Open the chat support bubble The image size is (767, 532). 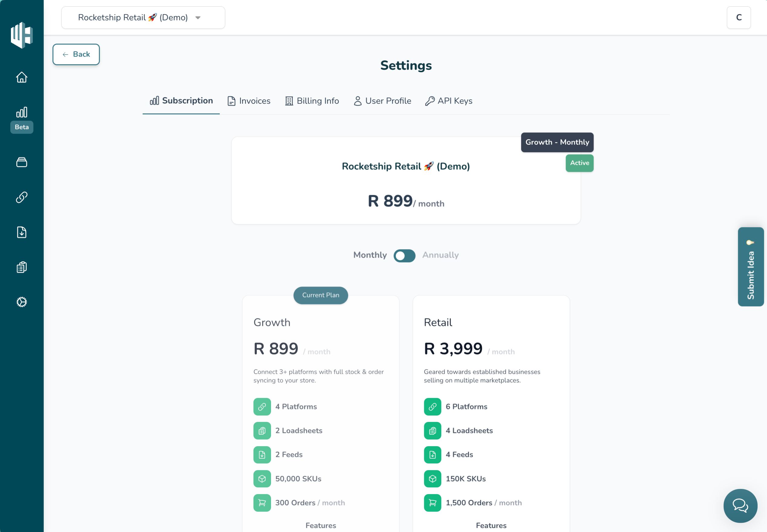tap(740, 506)
